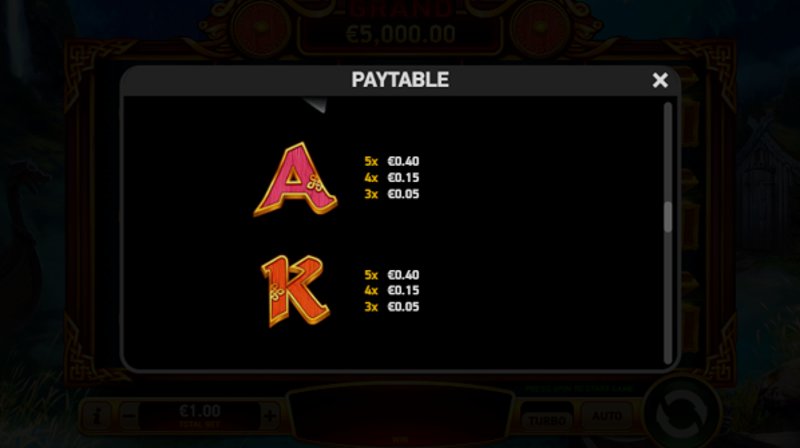The width and height of the screenshot is (800, 448).
Task: Toggle Turbo mode
Action: [x=547, y=417]
